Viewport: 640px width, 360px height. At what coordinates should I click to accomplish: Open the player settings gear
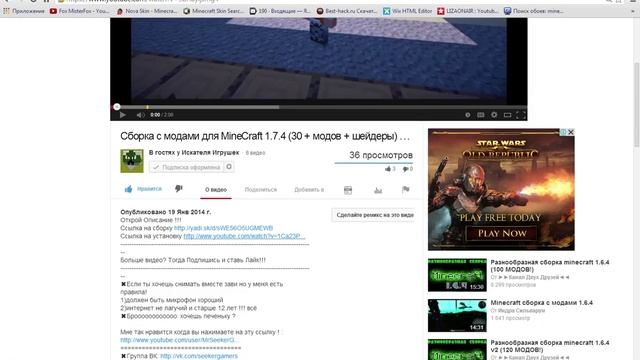tap(494, 115)
